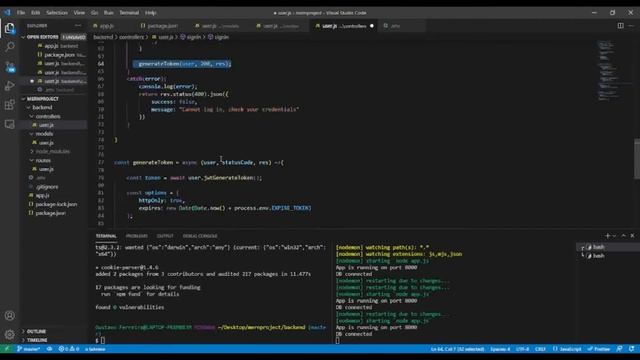Open the Search view in the activity bar
The height and width of the screenshot is (360, 640).
[9, 47]
